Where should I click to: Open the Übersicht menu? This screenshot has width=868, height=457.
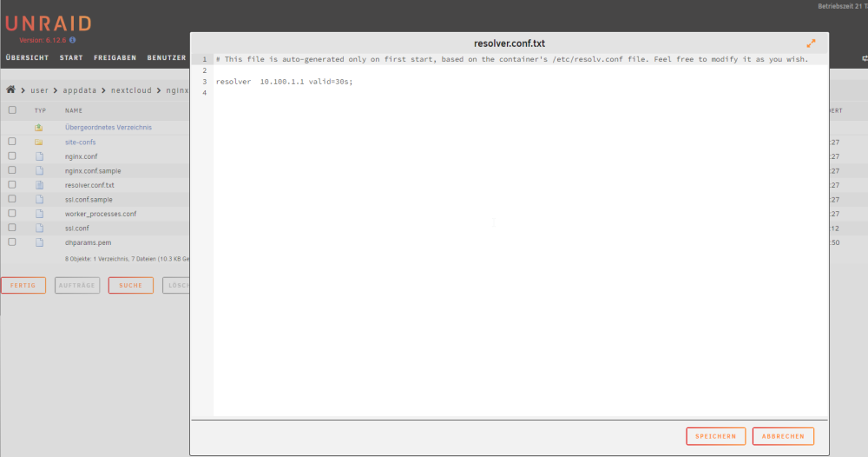click(x=27, y=57)
